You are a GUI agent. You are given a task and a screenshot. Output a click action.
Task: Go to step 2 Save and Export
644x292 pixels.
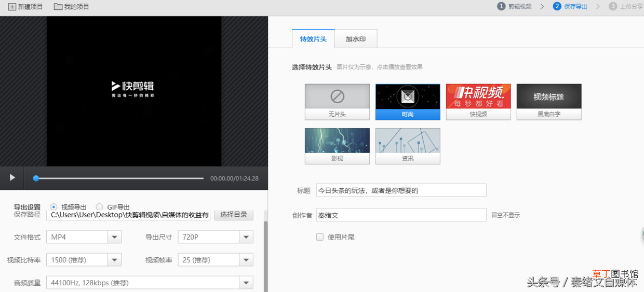click(x=570, y=7)
